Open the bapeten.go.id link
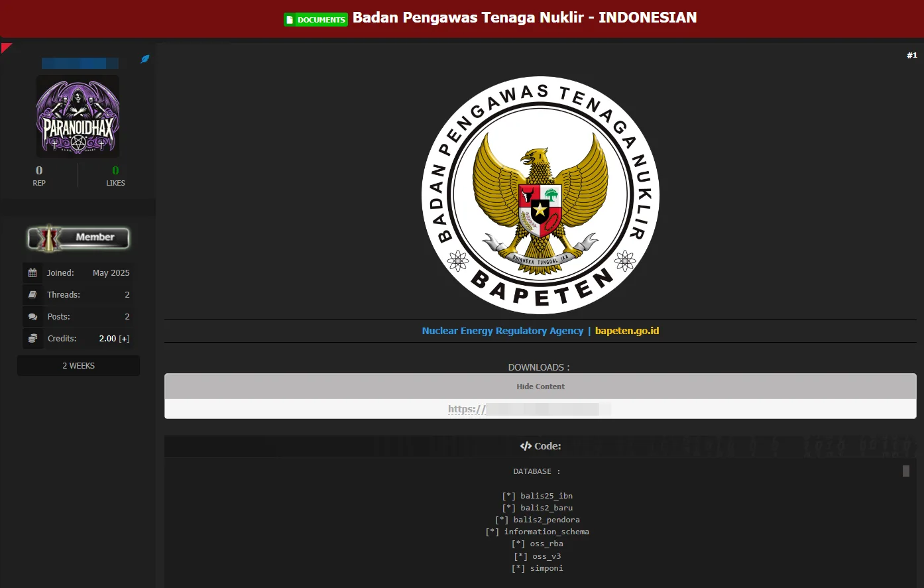Screen dimensions: 924x588 pos(627,331)
